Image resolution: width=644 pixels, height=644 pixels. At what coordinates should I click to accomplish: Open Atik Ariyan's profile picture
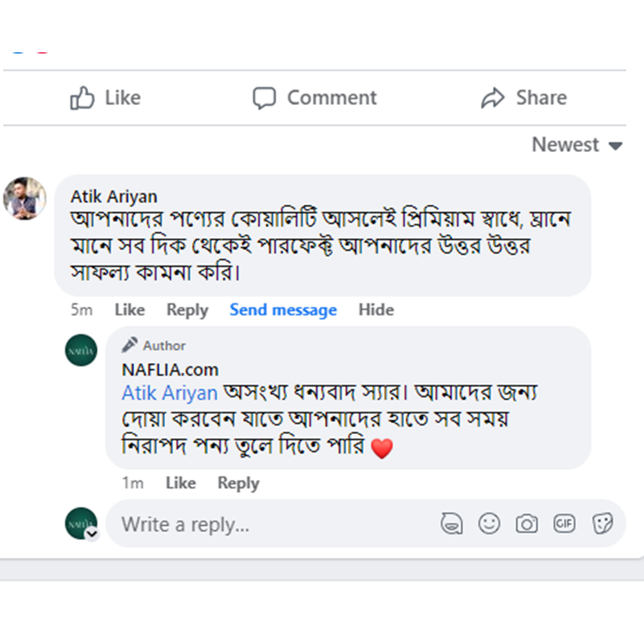pyautogui.click(x=24, y=198)
